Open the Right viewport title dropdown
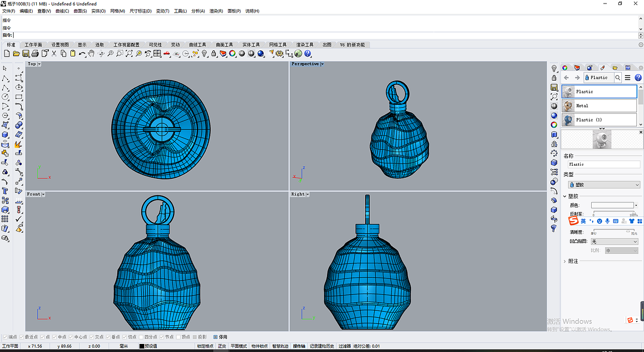 click(x=307, y=194)
